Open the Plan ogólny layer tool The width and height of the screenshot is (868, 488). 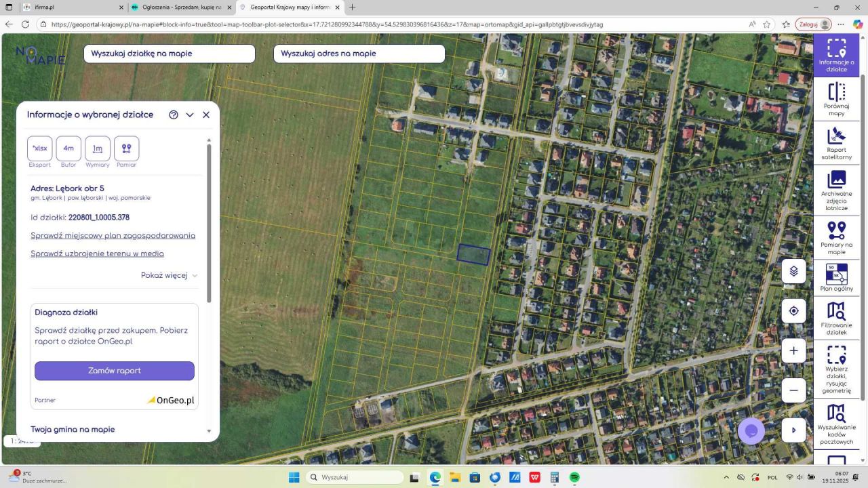pos(836,278)
